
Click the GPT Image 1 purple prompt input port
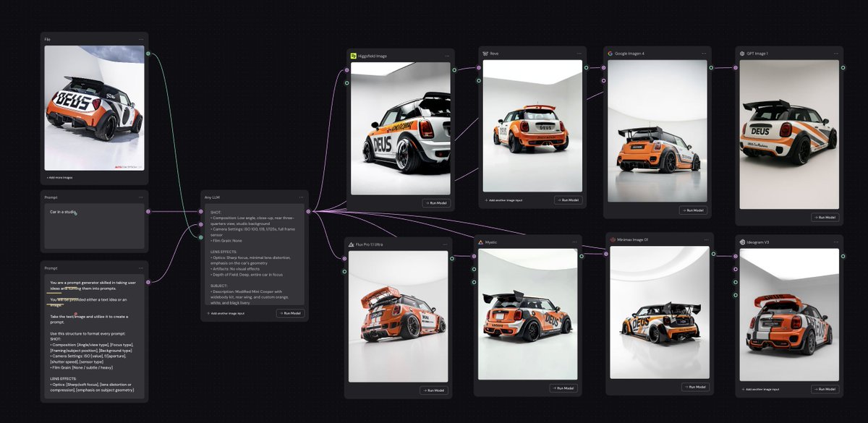(736, 68)
